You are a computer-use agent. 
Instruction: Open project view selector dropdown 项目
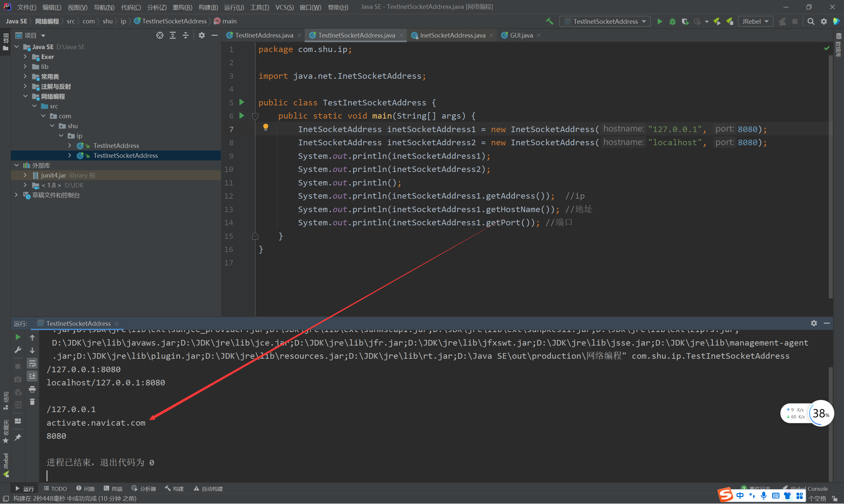(31, 35)
